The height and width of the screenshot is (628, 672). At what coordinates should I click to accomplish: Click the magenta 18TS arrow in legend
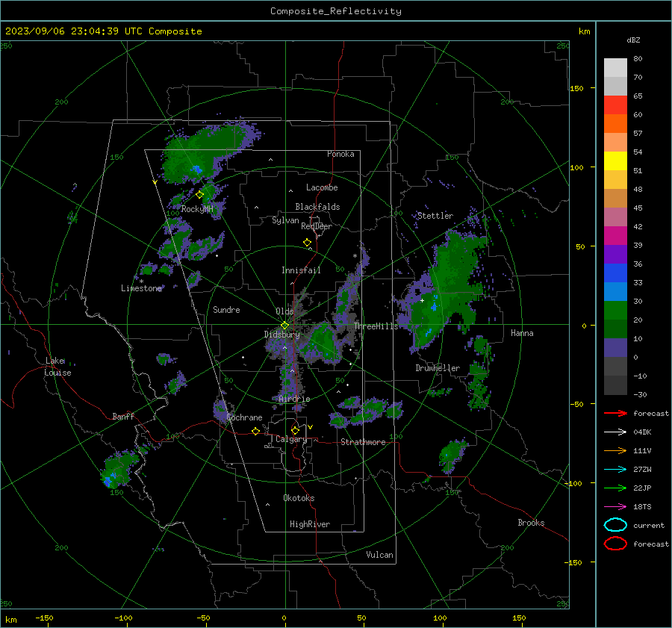point(615,507)
